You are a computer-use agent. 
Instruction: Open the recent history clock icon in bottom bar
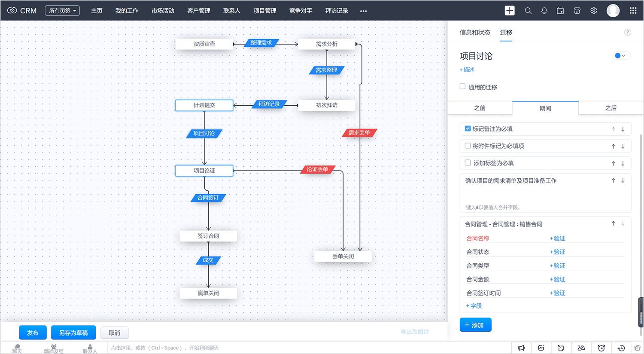click(x=621, y=348)
